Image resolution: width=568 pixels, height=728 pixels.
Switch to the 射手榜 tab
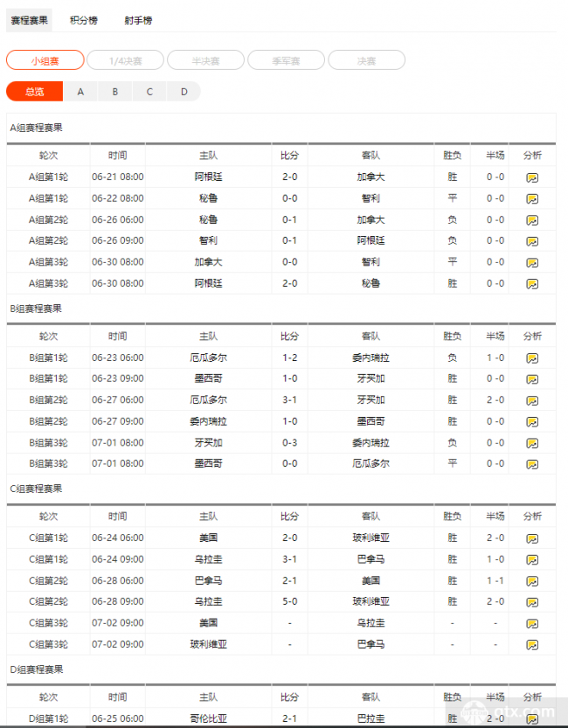138,20
